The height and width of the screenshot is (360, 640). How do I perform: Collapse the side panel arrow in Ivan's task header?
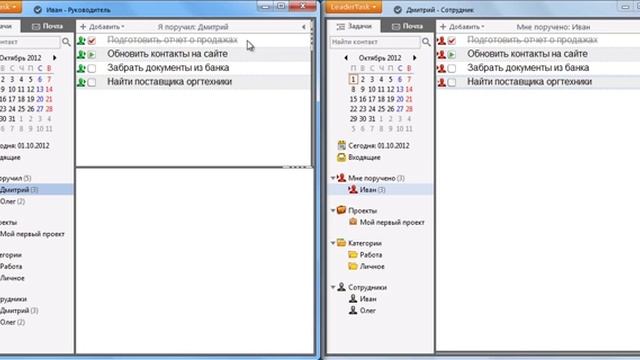coord(304,27)
